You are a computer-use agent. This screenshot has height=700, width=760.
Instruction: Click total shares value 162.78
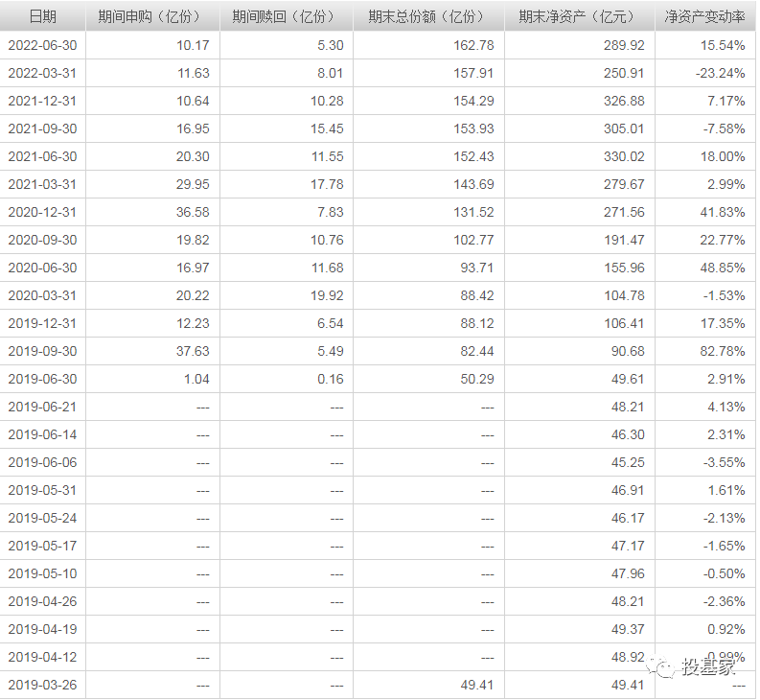coord(474,46)
